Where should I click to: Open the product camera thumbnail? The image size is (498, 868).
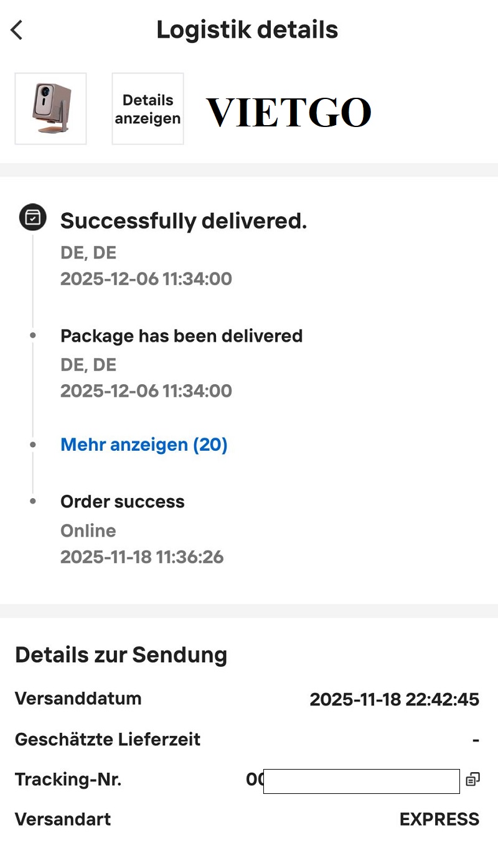[50, 109]
